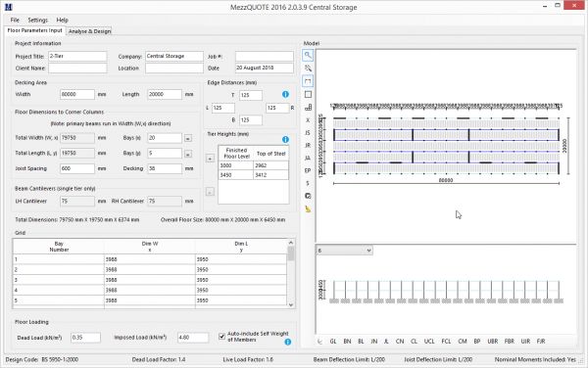Click the Client Name input field
The image size is (588, 368).
(x=77, y=69)
